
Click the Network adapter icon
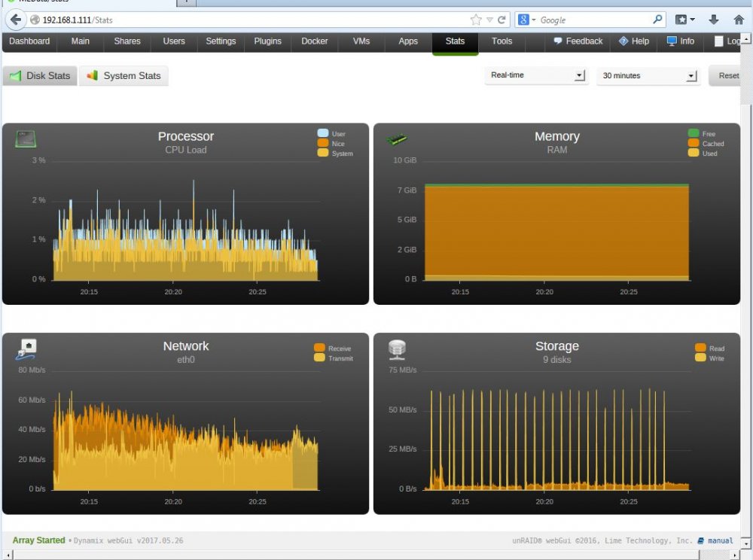pyautogui.click(x=26, y=349)
